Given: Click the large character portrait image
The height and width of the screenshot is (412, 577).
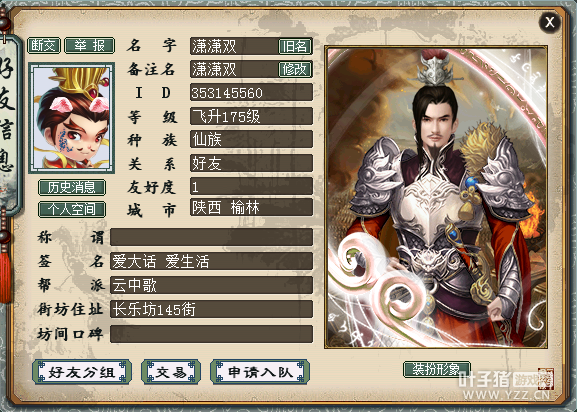Looking at the screenshot, I should point(436,197).
